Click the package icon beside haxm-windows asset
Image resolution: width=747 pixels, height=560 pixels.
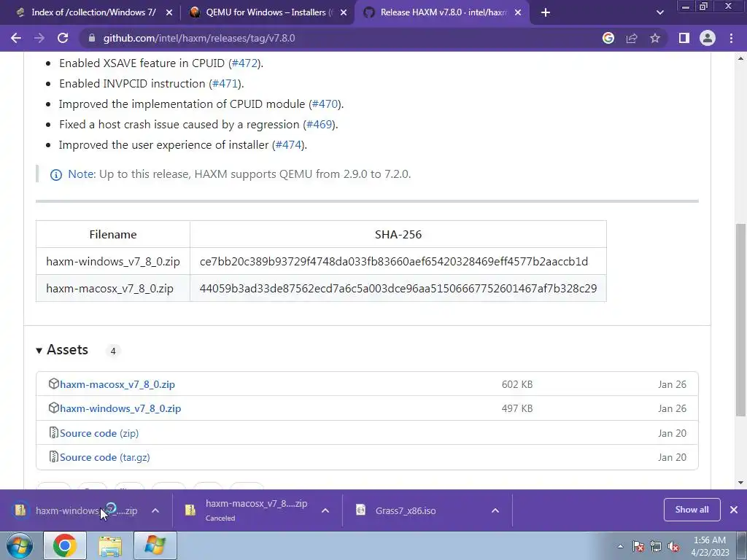(x=54, y=408)
